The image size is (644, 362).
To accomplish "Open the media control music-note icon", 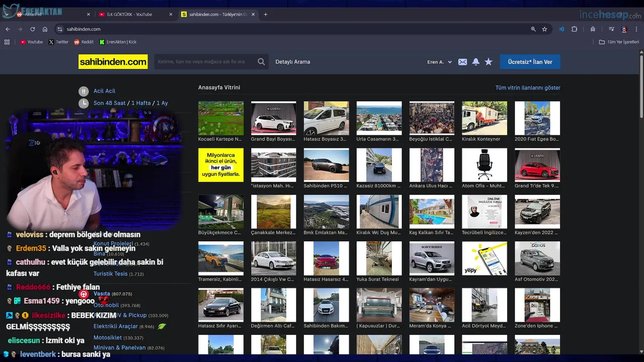I will tap(611, 29).
